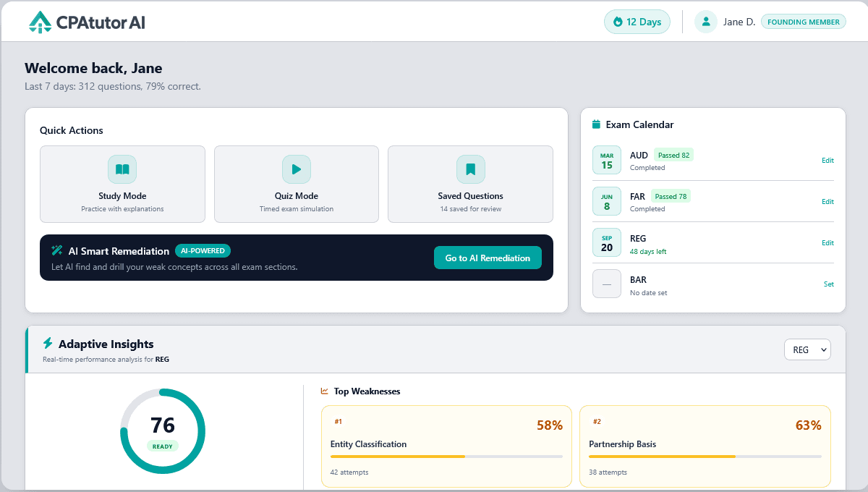Click the AI Smart Remediation wand icon

pyautogui.click(x=57, y=251)
